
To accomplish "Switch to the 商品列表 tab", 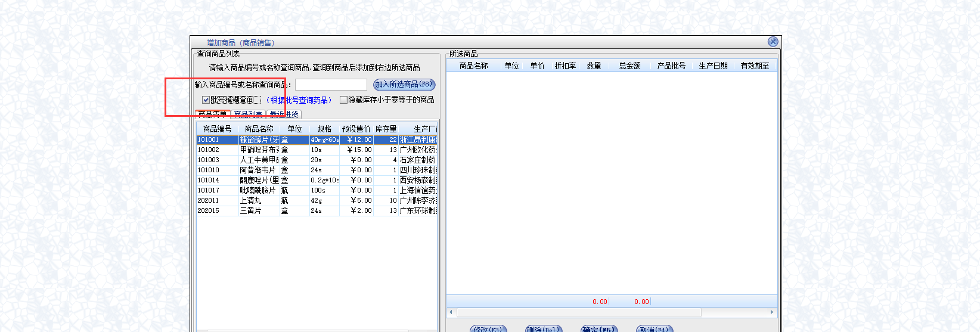I will pos(248,114).
